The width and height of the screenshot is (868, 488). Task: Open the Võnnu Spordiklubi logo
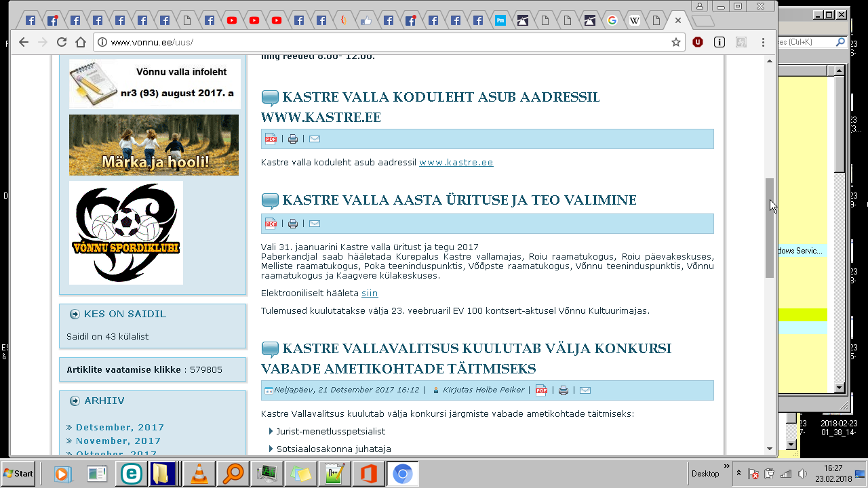tap(126, 232)
